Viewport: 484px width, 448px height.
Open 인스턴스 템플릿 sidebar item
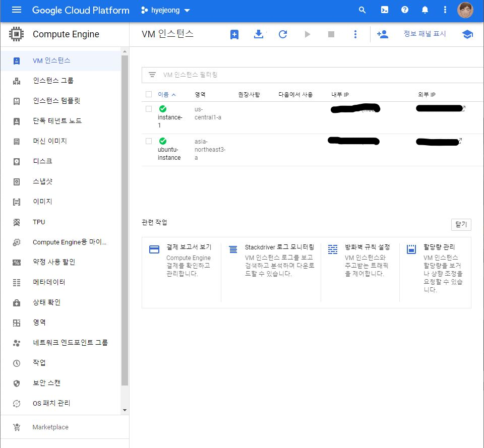(x=61, y=101)
